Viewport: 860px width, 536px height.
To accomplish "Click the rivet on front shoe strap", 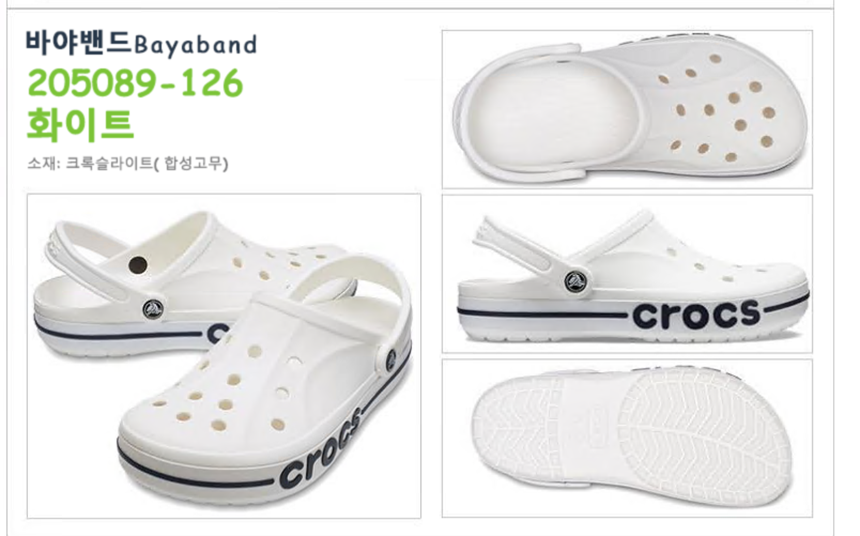I will click(x=390, y=358).
